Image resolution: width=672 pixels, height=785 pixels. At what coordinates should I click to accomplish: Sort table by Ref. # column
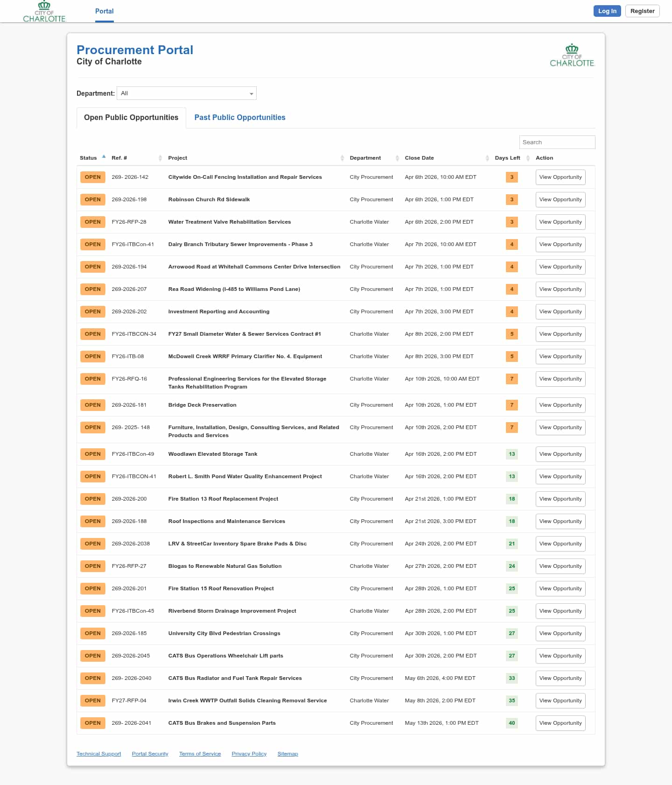point(160,158)
